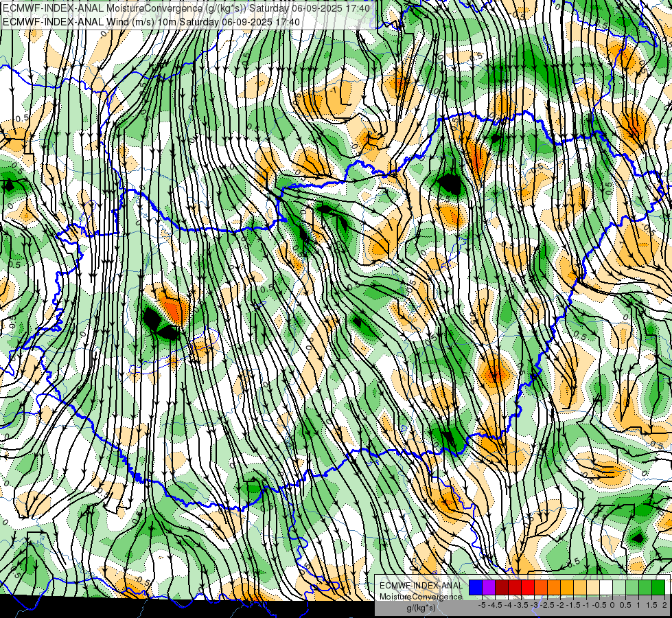Click the darkest green swatch ending at 2
Viewport: 672px width, 618px height.
(658, 587)
